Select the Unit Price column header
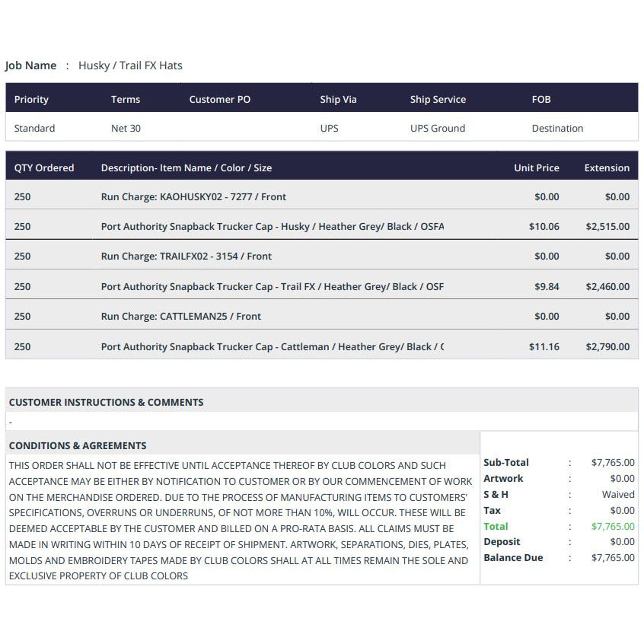This screenshot has width=644, height=644. pos(536,167)
